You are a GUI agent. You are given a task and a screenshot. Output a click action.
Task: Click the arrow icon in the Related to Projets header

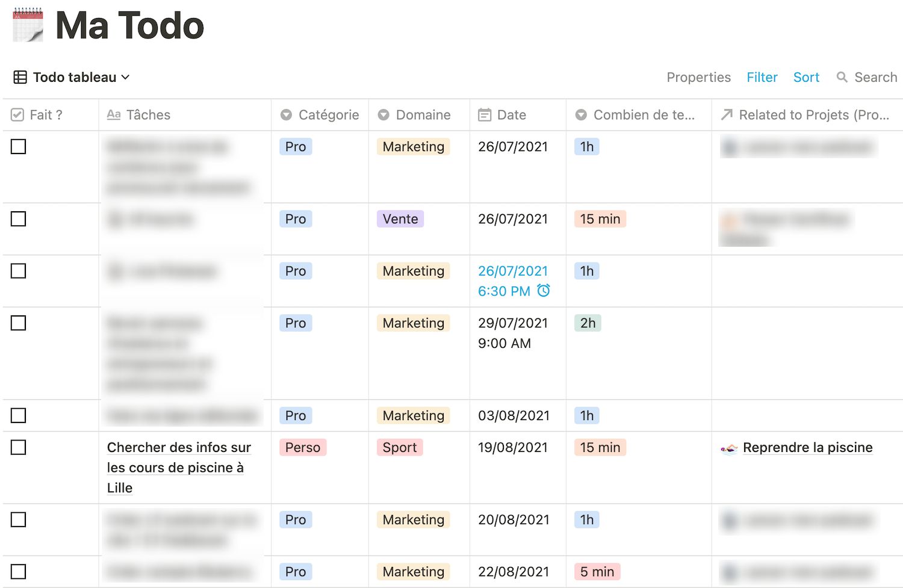(727, 115)
